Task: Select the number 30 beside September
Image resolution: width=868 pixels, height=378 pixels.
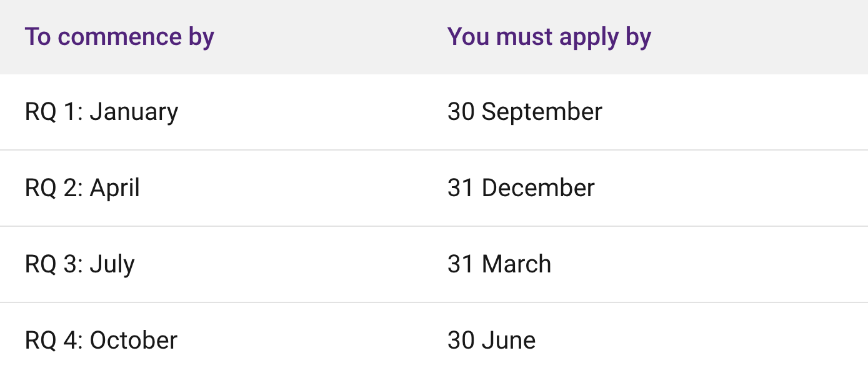Action: (x=461, y=112)
